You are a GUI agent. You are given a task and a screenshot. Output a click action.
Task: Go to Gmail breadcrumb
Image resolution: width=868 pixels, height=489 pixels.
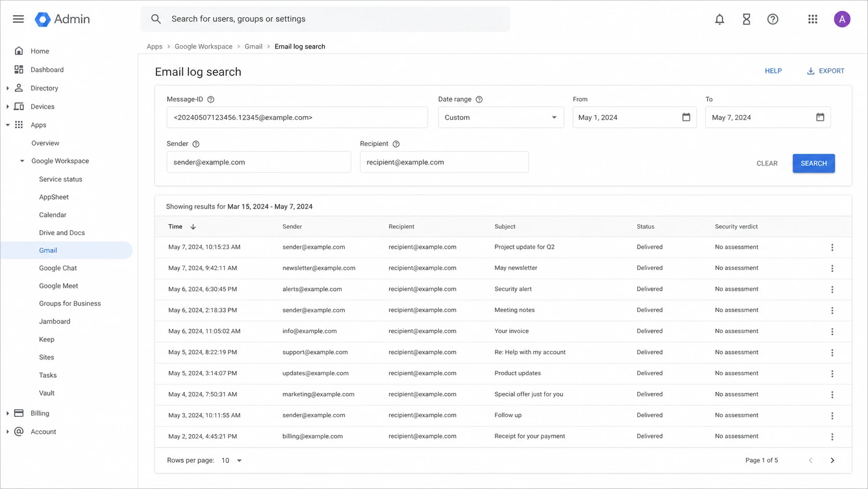253,47
